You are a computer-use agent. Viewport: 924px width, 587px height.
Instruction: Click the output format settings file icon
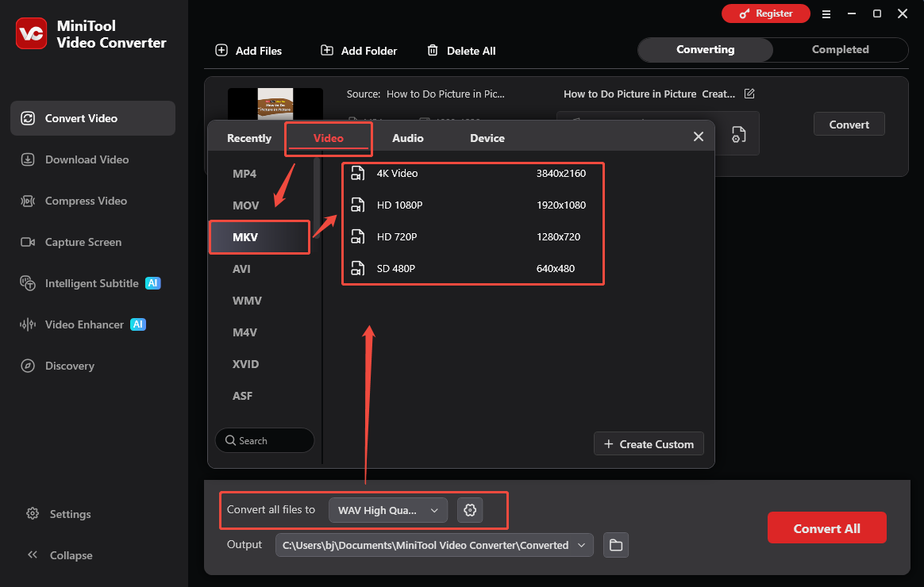[x=738, y=134]
